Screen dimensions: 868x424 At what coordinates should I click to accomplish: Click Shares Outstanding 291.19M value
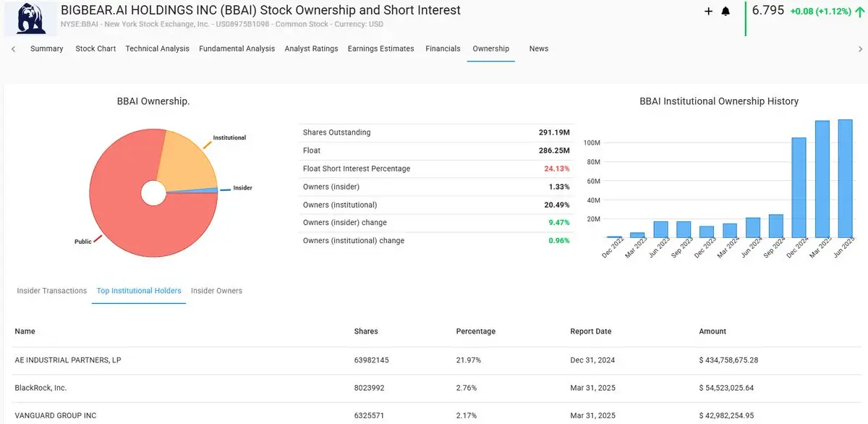click(x=554, y=132)
